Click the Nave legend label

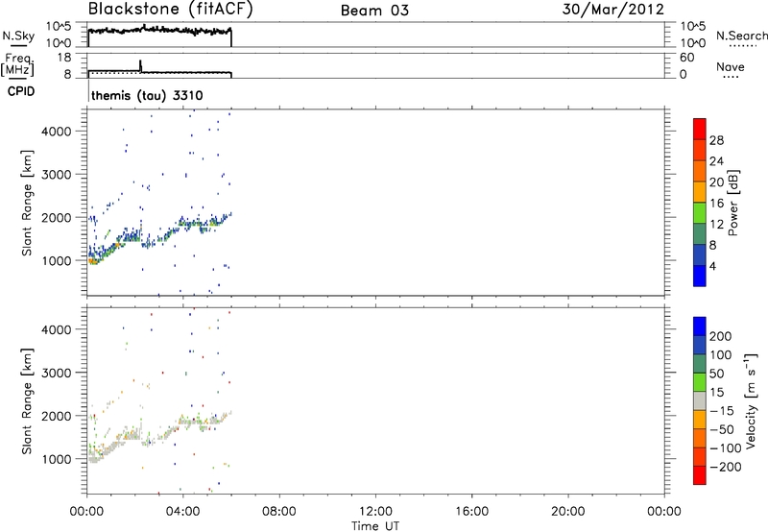pyautogui.click(x=731, y=66)
